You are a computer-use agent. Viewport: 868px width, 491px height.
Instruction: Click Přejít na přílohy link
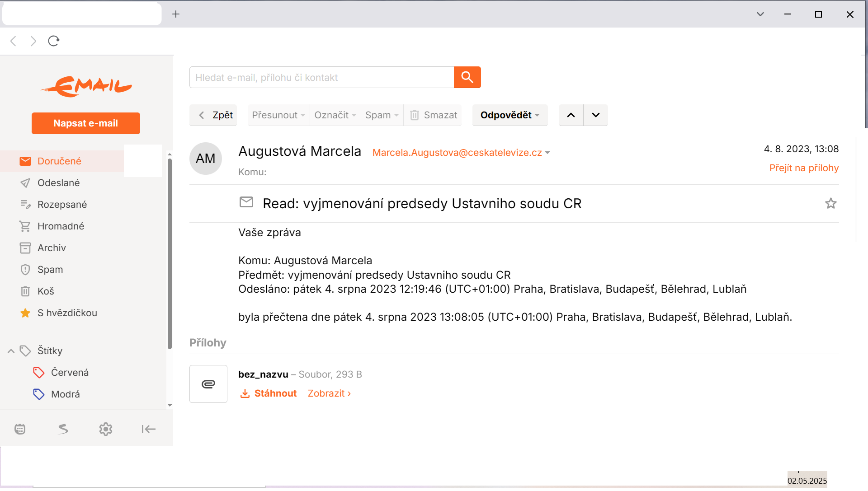804,168
